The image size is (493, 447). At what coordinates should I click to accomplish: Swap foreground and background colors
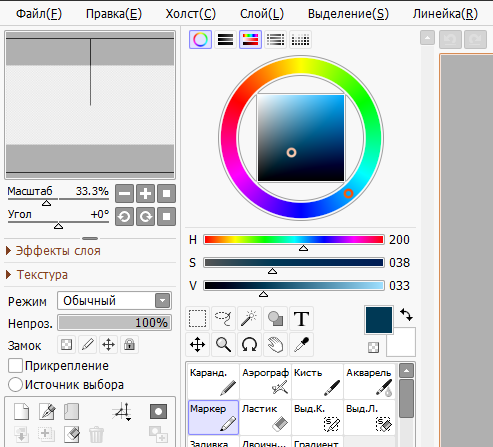(406, 314)
